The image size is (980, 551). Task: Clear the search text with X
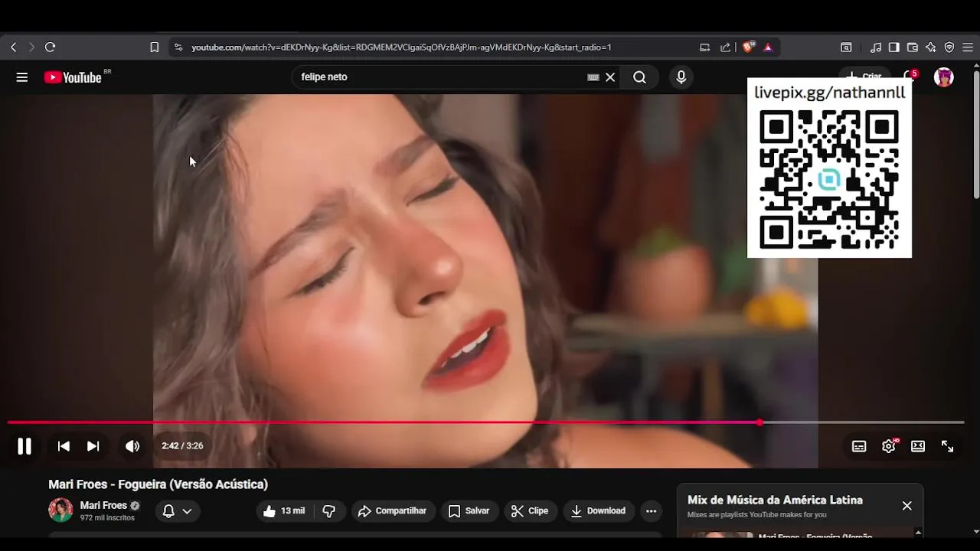tap(610, 77)
